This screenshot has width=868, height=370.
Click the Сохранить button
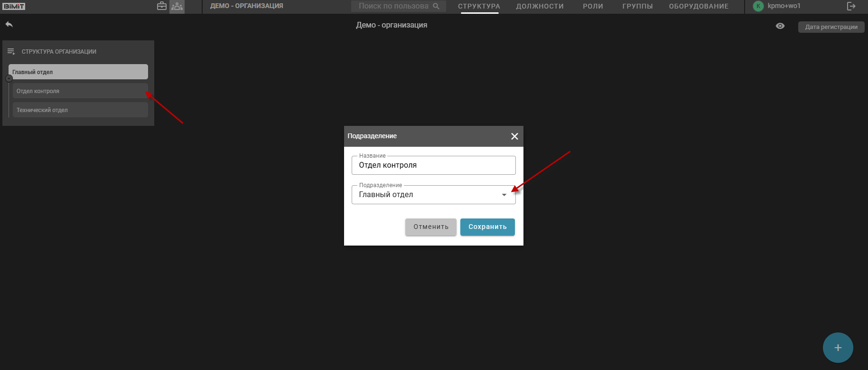coord(487,227)
